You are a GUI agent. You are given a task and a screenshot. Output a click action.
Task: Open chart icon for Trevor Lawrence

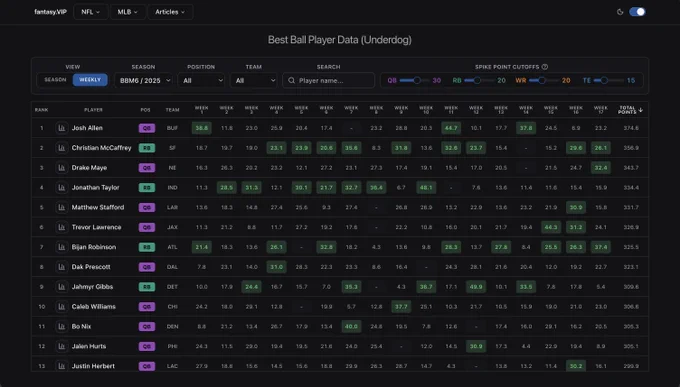[62, 227]
